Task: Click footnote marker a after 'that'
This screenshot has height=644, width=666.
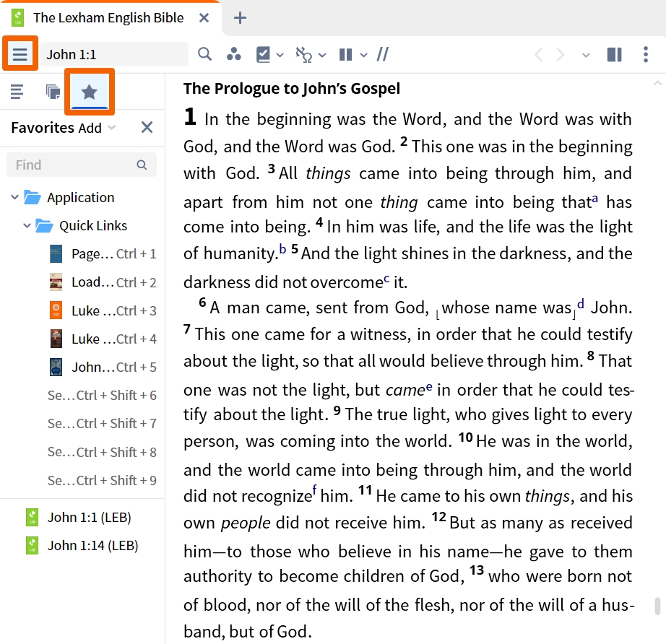Action: [594, 198]
